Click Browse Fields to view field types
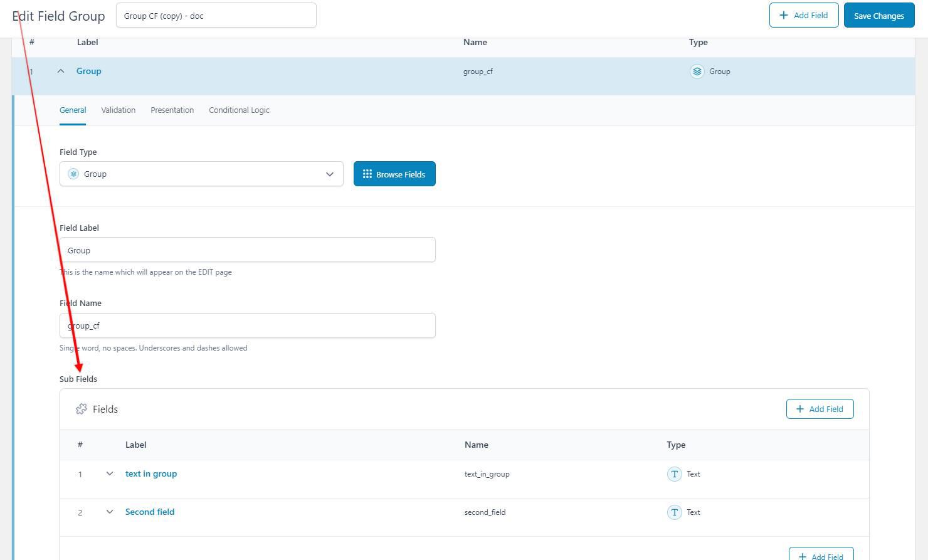Viewport: 928px width, 560px height. tap(394, 174)
